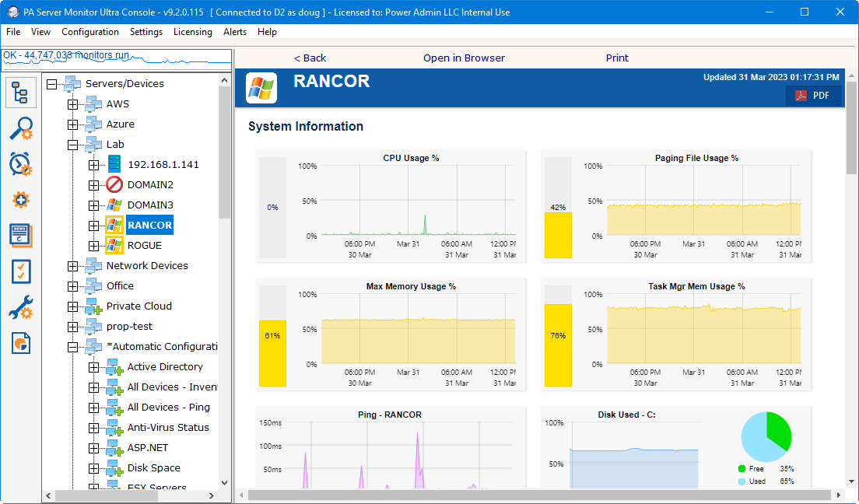Click the server icon beside 192.168.1.141
Viewport: 859px width, 504px height.
click(114, 165)
